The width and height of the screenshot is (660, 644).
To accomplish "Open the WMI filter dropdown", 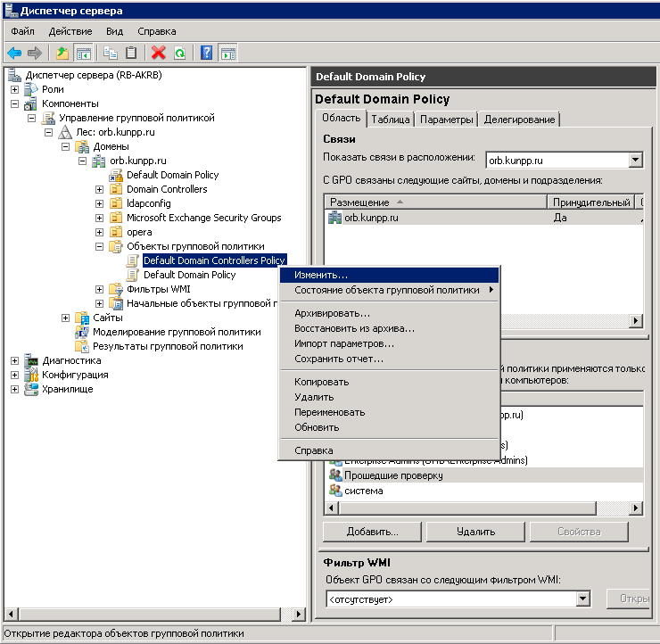I will coord(583,599).
